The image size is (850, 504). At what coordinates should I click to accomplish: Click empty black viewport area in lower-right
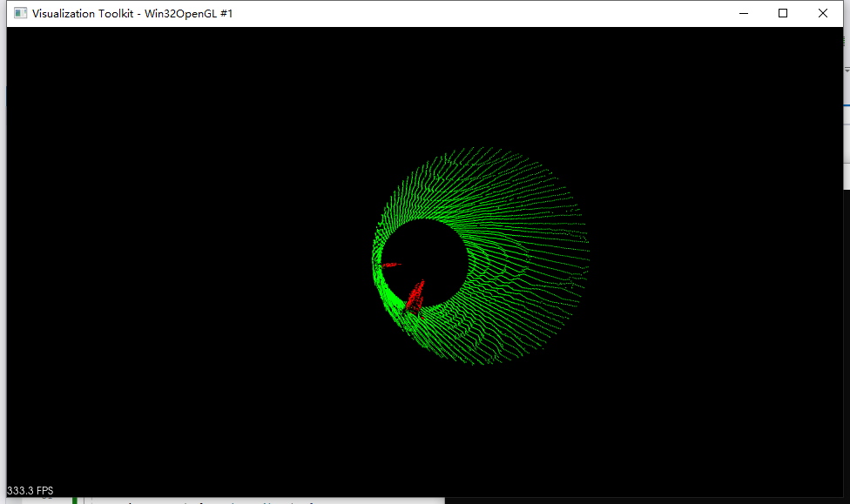[x=714, y=418]
